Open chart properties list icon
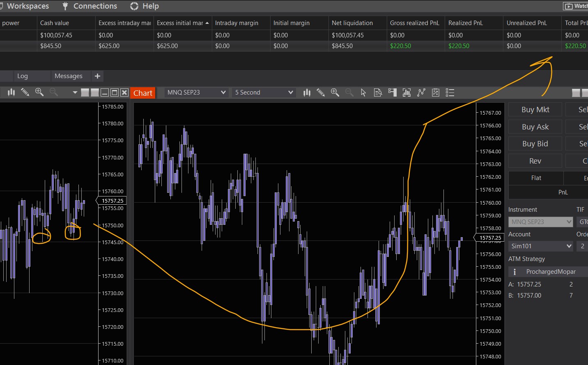Image resolution: width=588 pixels, height=365 pixels. click(x=450, y=92)
